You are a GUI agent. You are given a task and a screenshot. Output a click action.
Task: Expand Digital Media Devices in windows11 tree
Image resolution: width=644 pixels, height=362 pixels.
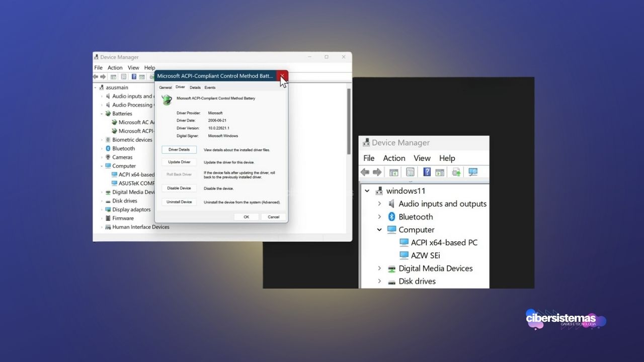pos(379,268)
